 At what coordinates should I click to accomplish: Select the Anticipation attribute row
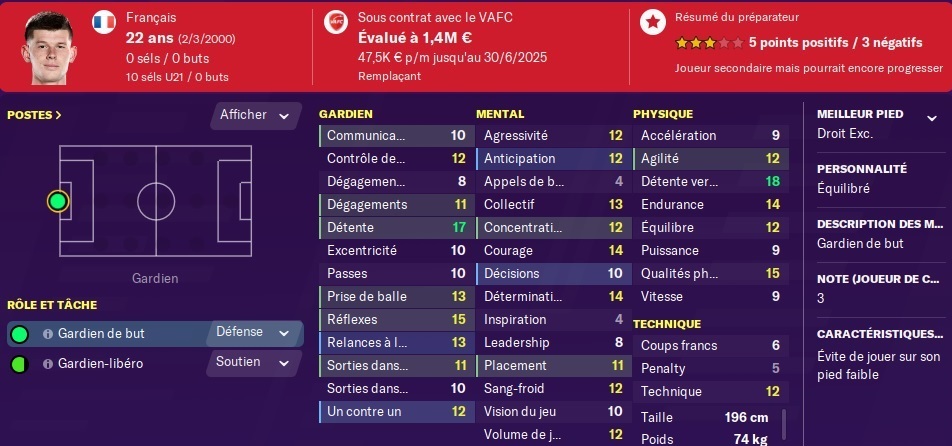click(x=554, y=158)
